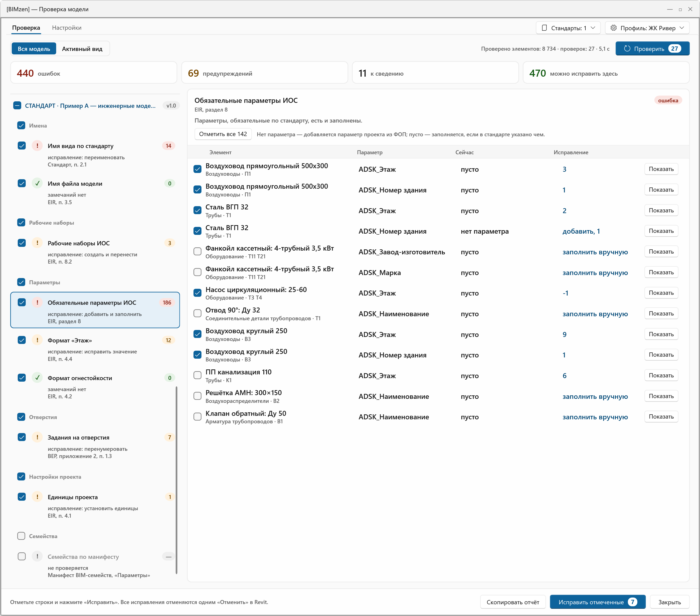This screenshot has width=700, height=616.
Task: Click Исправить отмеченные button
Action: (598, 602)
